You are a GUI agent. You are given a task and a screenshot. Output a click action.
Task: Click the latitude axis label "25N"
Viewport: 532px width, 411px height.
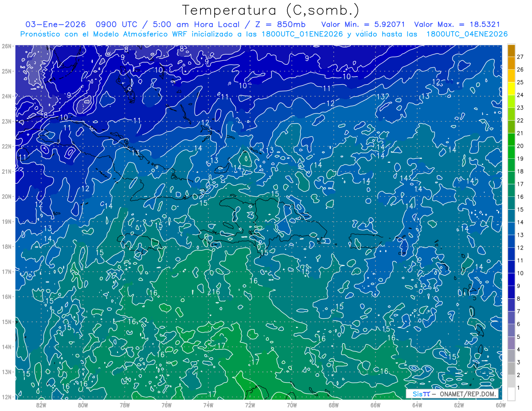click(x=7, y=71)
